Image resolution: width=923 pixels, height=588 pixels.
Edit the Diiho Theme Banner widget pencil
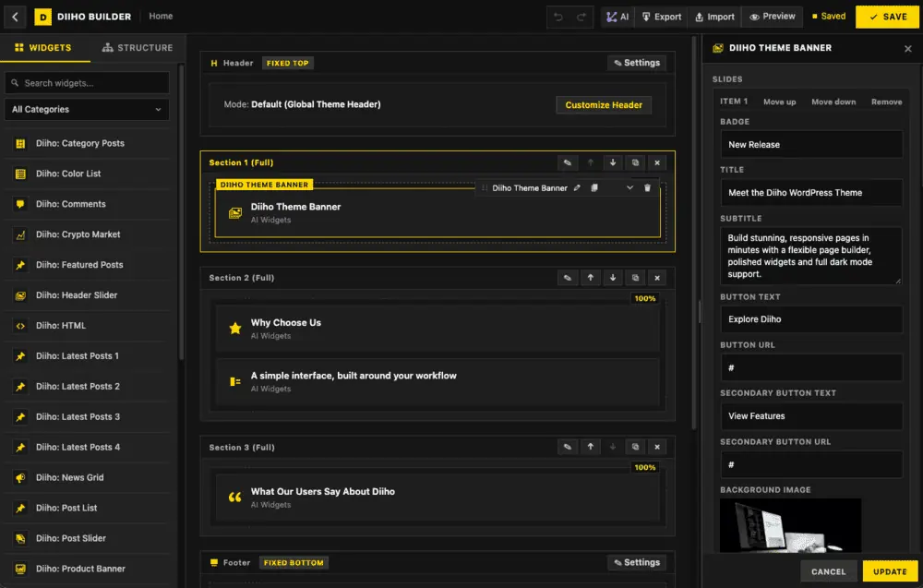pos(577,187)
